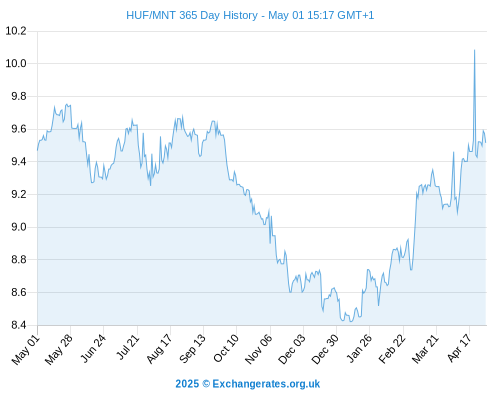This screenshot has width=495, height=400.
Task: Select the Jan 26 x-axis label
Action: [x=359, y=348]
